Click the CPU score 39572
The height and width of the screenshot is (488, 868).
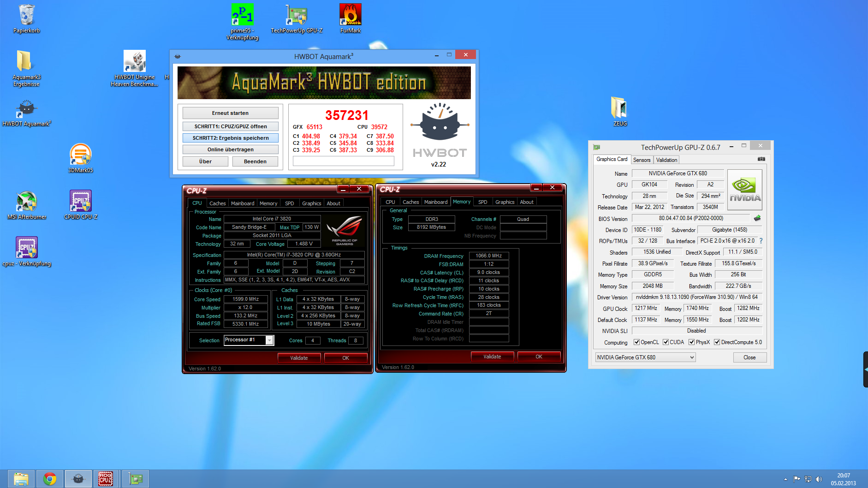pos(379,127)
